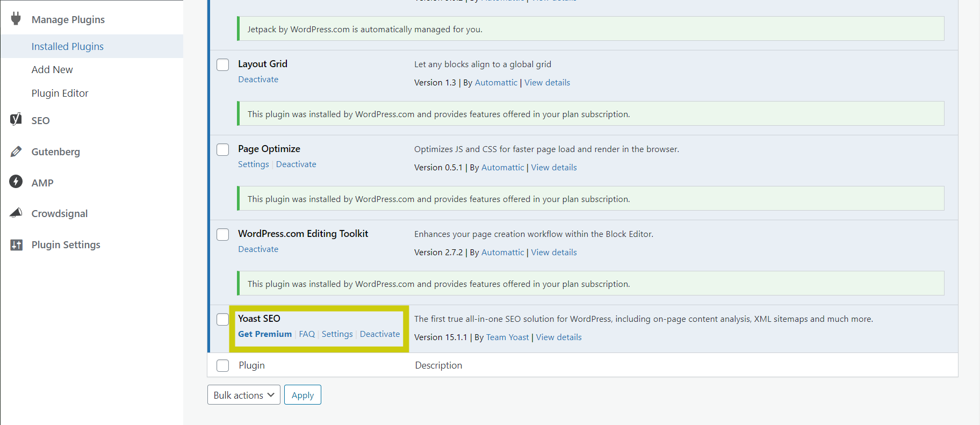Open the Gutenberg sidebar menu
The width and height of the screenshot is (980, 425).
pyautogui.click(x=56, y=152)
